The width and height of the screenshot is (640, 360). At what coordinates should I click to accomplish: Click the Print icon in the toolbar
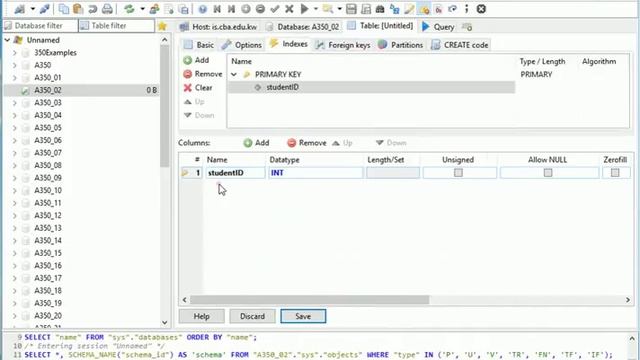(x=107, y=9)
